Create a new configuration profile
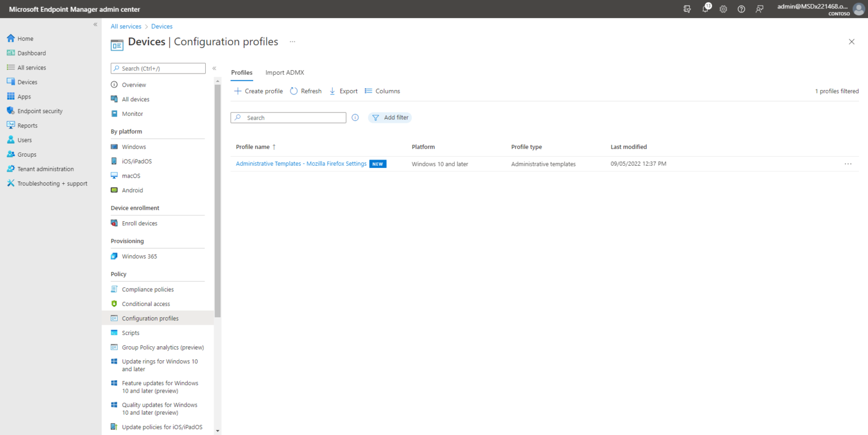The width and height of the screenshot is (868, 435). click(x=258, y=91)
